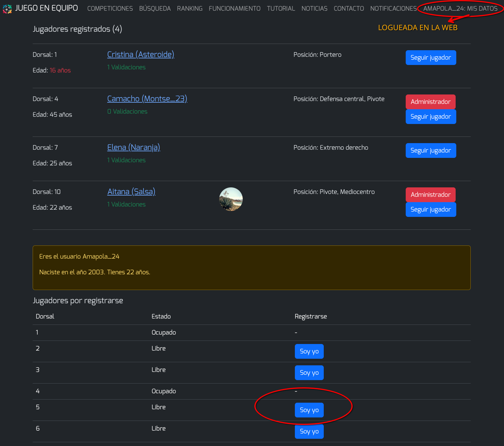Open the Tutorial page
The width and height of the screenshot is (504, 446).
coord(281,8)
